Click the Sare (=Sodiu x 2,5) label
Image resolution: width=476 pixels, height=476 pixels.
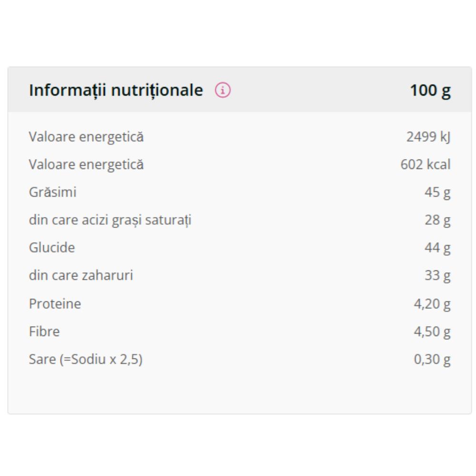click(86, 359)
